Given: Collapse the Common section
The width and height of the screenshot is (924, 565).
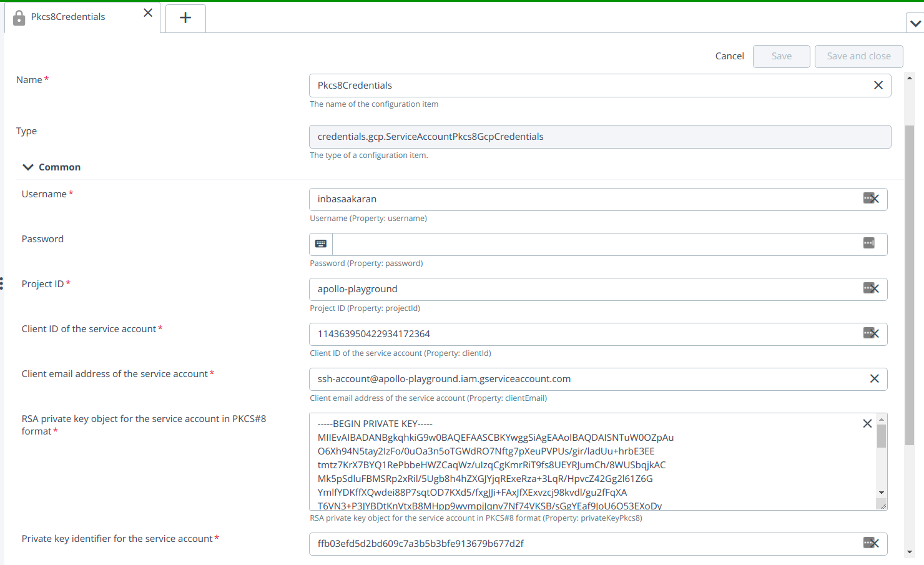Looking at the screenshot, I should point(28,167).
